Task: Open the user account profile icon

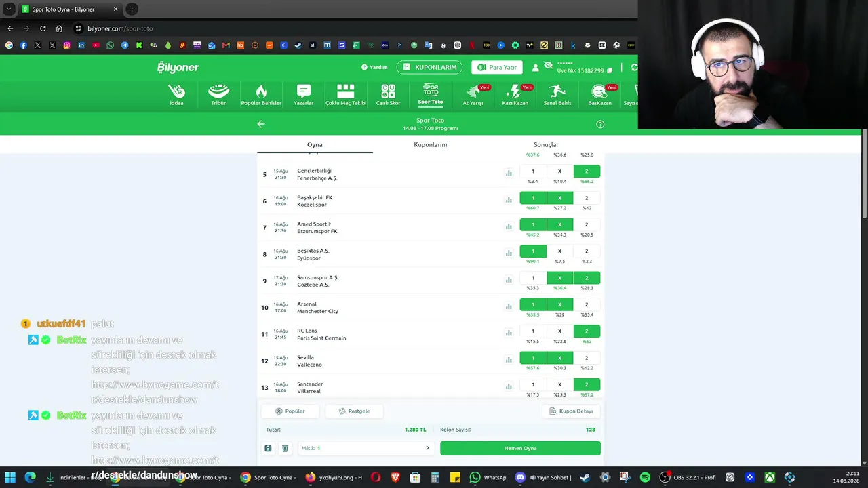Action: 535,68
